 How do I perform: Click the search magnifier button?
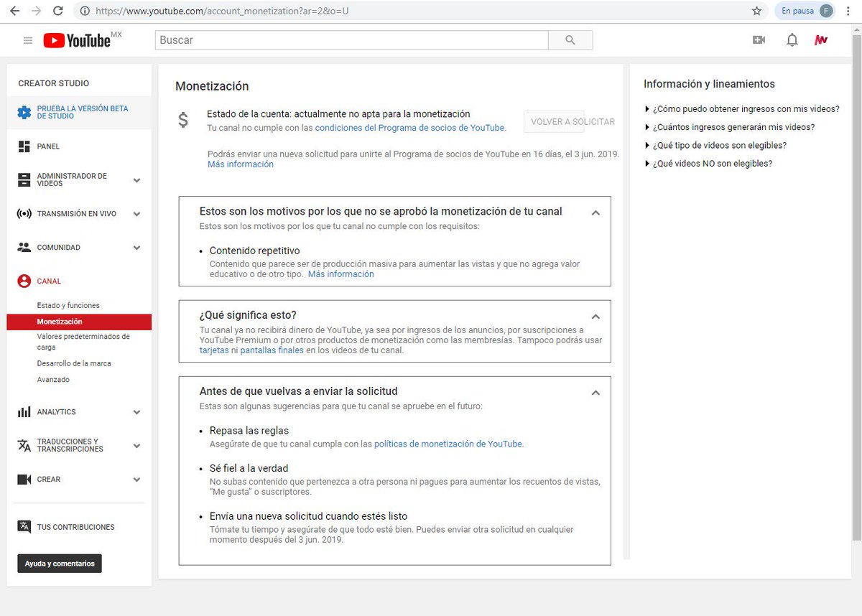[570, 40]
